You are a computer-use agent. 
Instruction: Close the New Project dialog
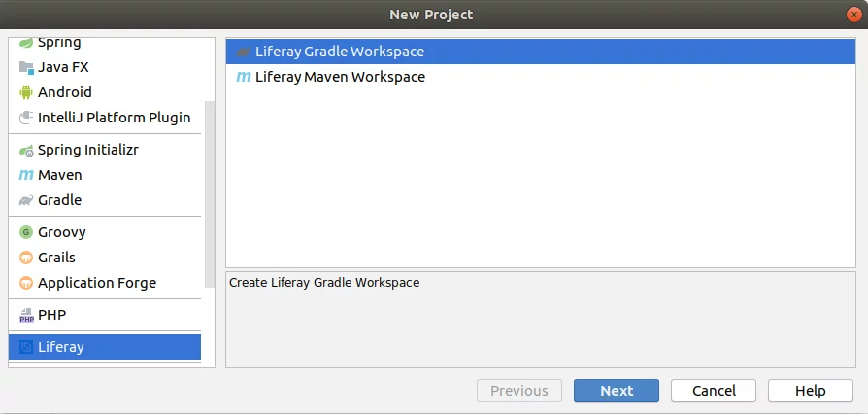pos(854,15)
